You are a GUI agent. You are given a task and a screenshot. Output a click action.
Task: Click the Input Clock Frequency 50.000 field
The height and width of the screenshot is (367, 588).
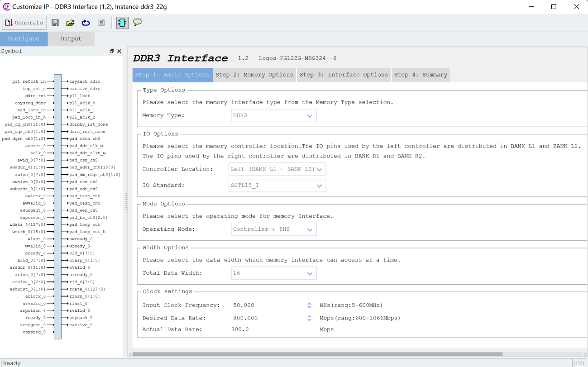268,305
